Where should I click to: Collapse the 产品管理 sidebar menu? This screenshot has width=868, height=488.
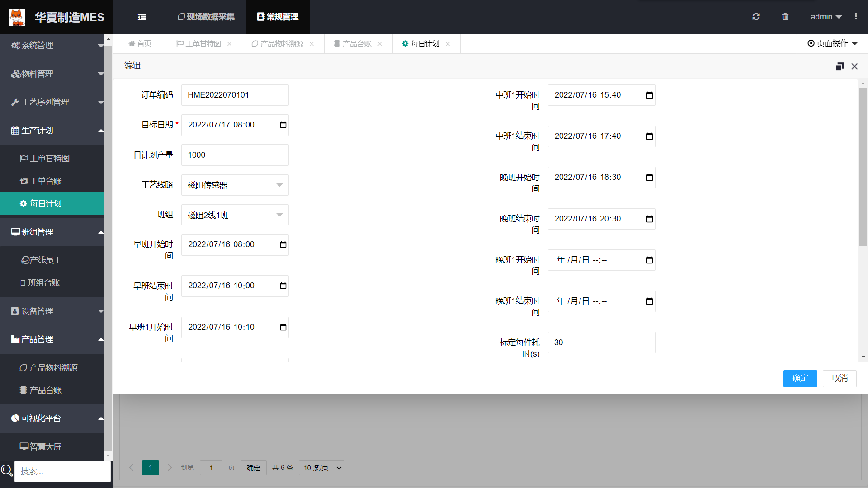52,339
